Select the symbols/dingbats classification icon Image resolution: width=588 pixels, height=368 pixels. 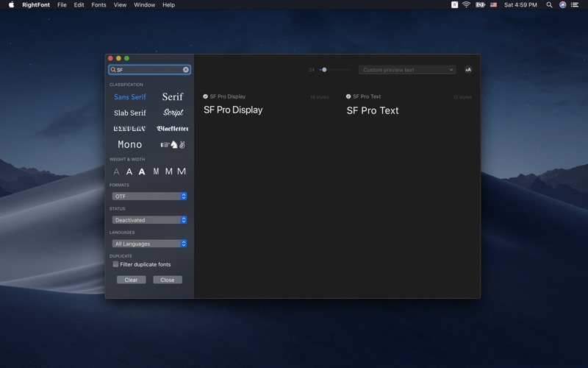coord(173,144)
